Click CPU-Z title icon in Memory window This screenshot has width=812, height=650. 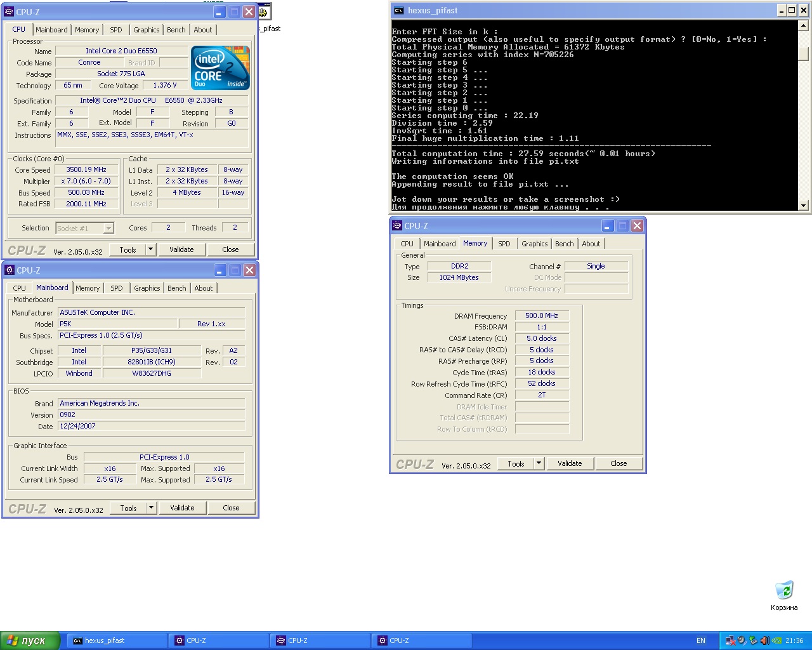(397, 225)
